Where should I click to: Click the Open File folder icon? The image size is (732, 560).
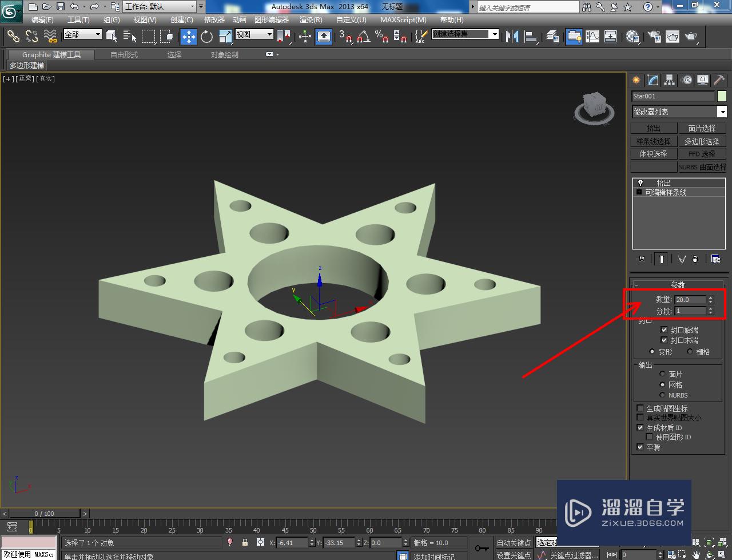(47, 7)
